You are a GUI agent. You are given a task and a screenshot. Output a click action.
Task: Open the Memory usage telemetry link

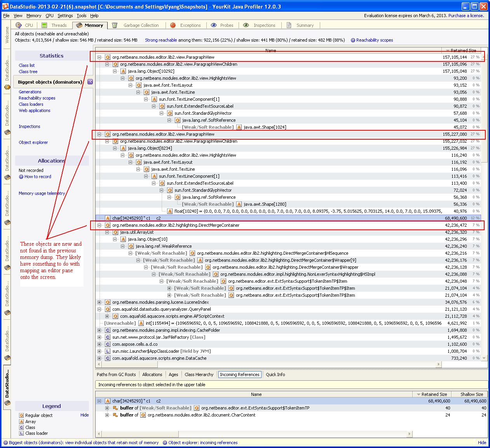(42, 193)
